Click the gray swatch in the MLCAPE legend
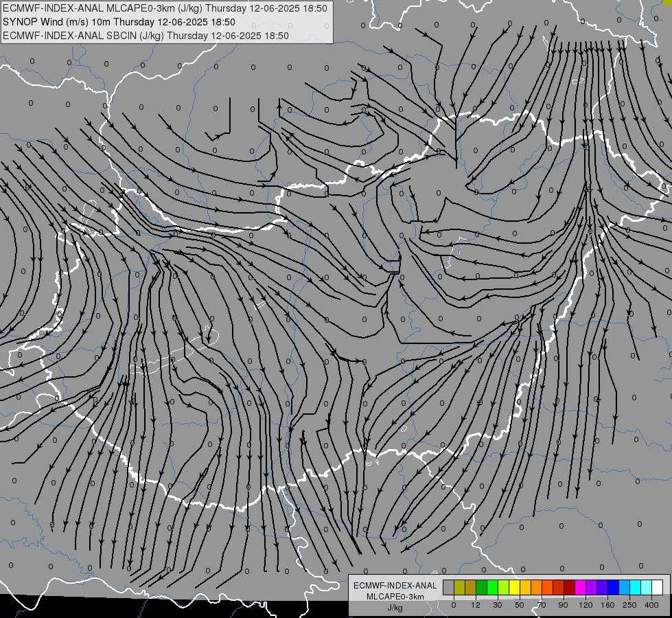 449,587
